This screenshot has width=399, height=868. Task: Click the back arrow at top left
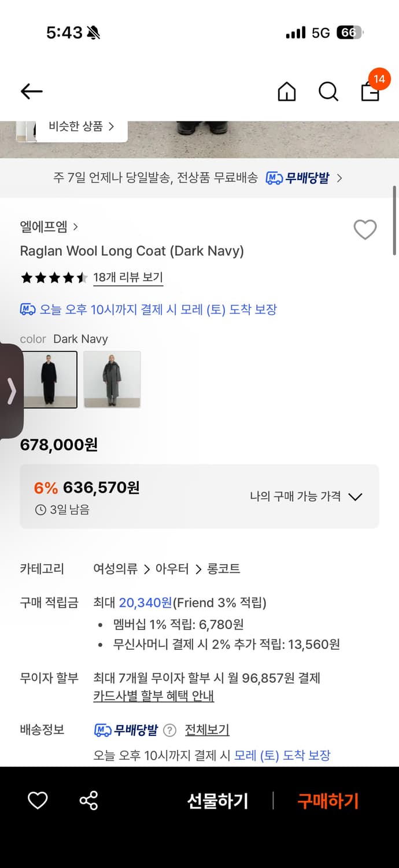pos(31,91)
